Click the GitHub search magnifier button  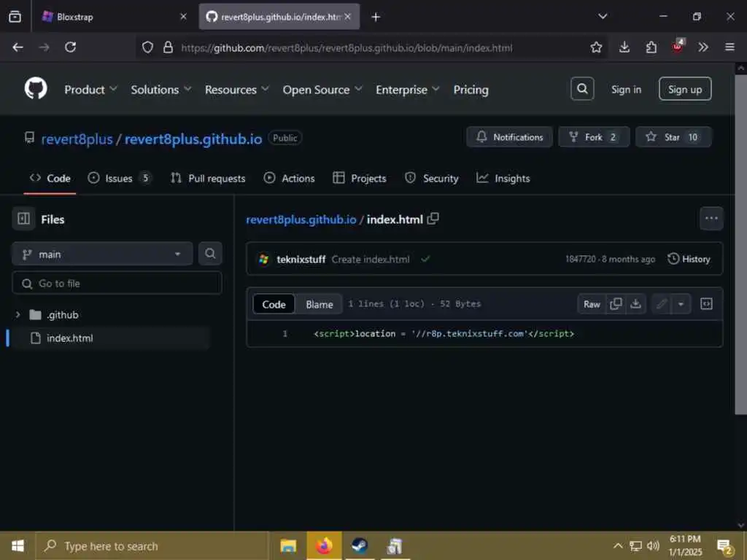coord(582,88)
